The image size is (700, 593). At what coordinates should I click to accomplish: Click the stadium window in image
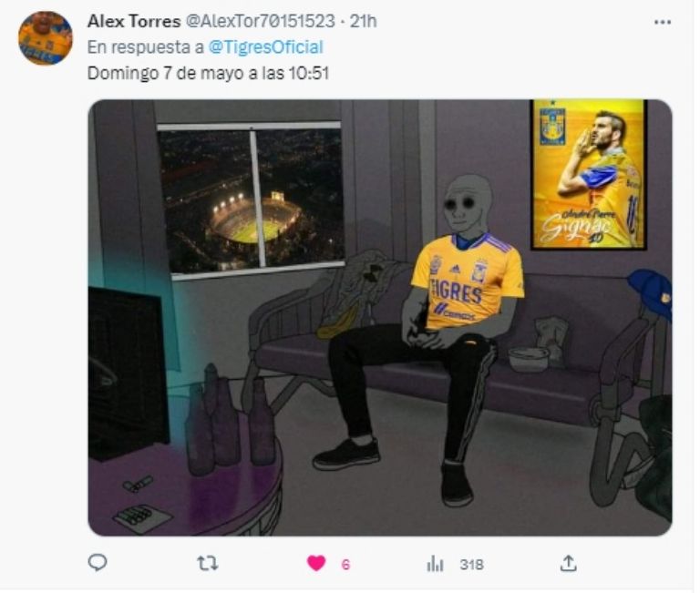point(251,199)
